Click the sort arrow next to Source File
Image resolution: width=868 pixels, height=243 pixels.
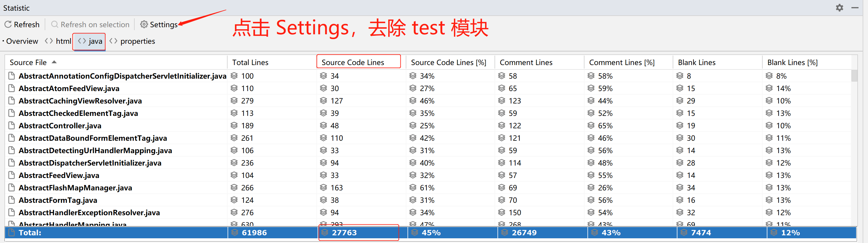pyautogui.click(x=54, y=62)
